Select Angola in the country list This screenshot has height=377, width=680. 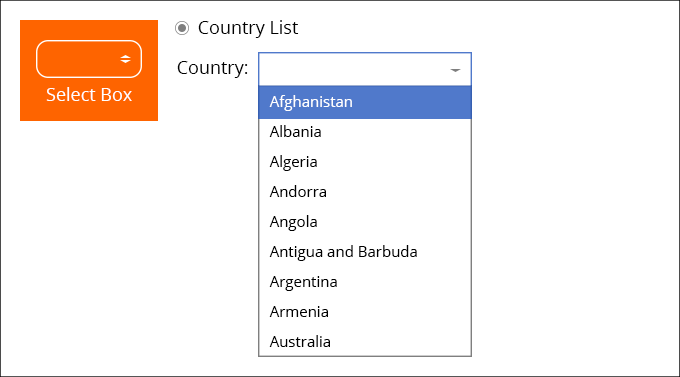[365, 222]
